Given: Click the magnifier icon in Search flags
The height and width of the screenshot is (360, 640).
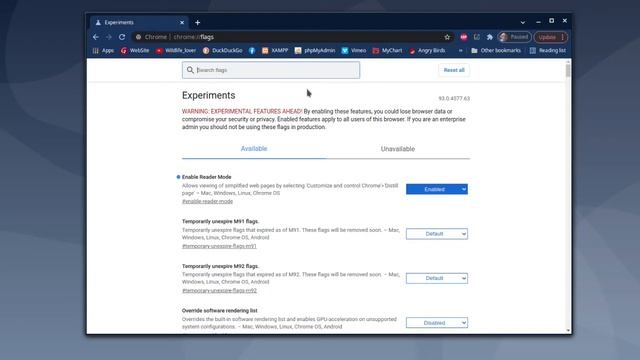Looking at the screenshot, I should click(x=190, y=70).
